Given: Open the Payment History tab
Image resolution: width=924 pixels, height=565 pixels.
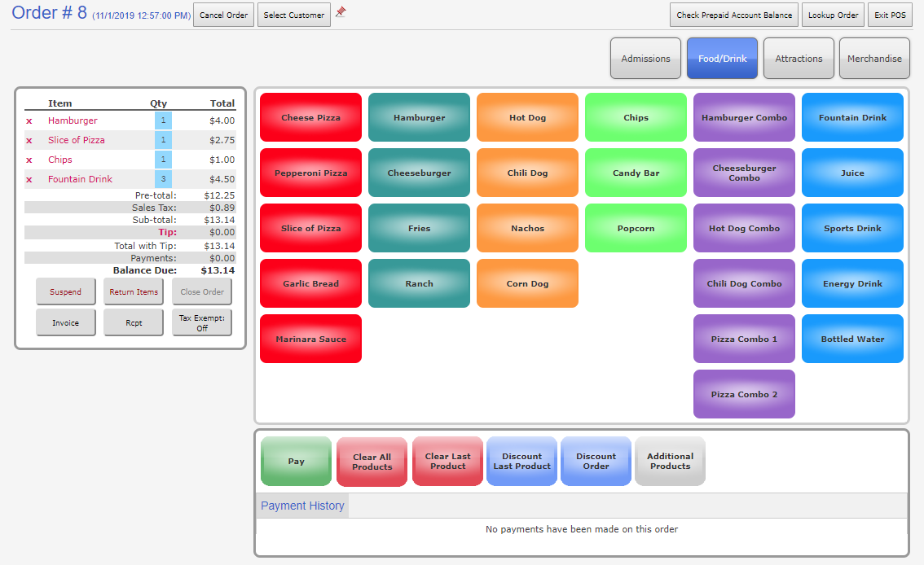Looking at the screenshot, I should [x=302, y=506].
